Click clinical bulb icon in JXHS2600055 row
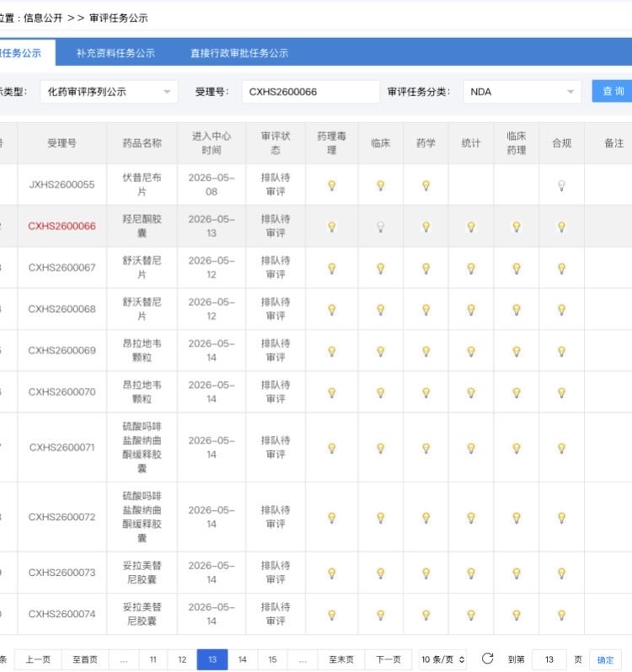632x672 pixels. coord(380,185)
